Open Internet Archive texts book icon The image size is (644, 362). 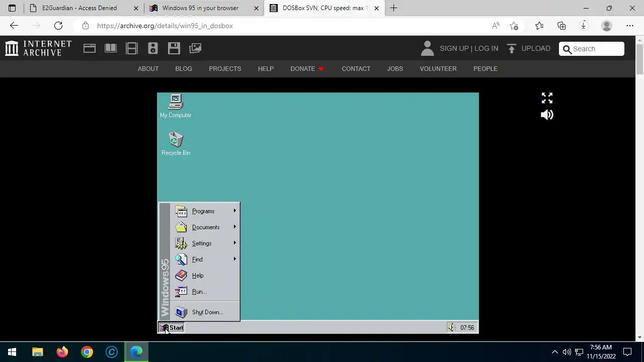coord(111,48)
